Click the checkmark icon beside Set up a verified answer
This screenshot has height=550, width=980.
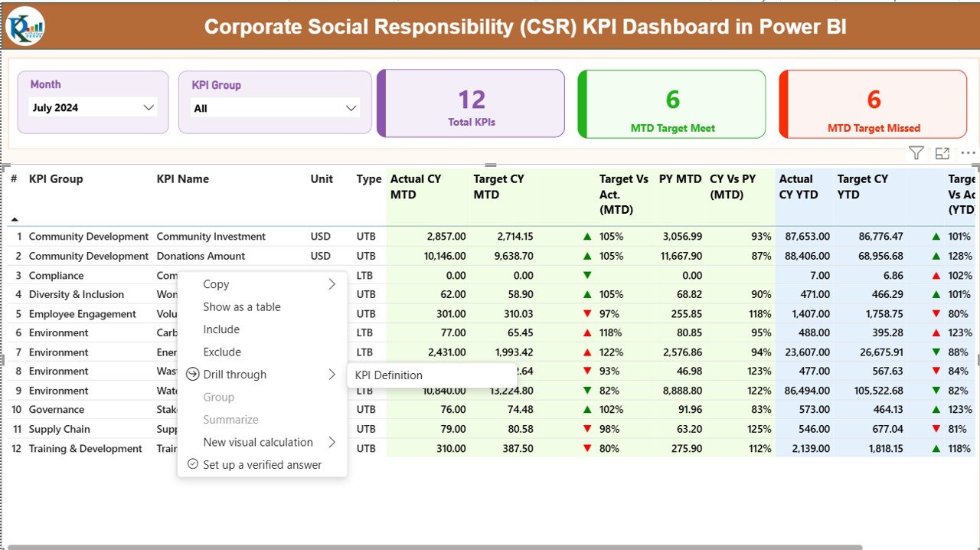pyautogui.click(x=191, y=465)
